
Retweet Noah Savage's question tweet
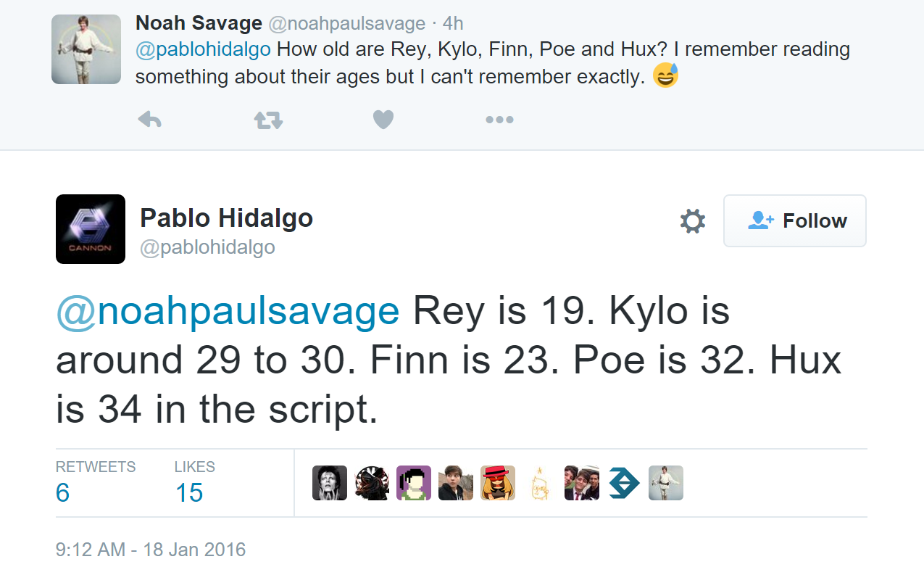pyautogui.click(x=268, y=120)
